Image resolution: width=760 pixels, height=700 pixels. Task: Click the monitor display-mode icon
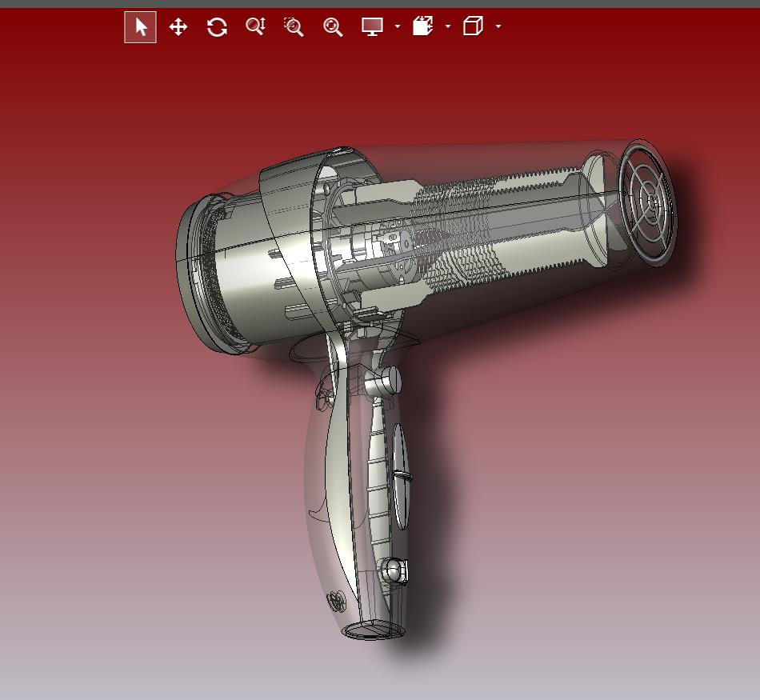(372, 26)
